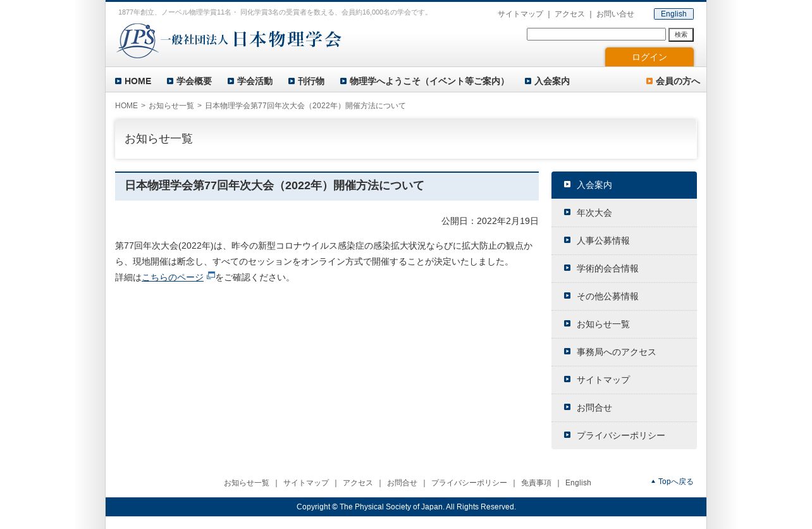Open お問い合せ in the top header
812x529 pixels.
tap(615, 14)
